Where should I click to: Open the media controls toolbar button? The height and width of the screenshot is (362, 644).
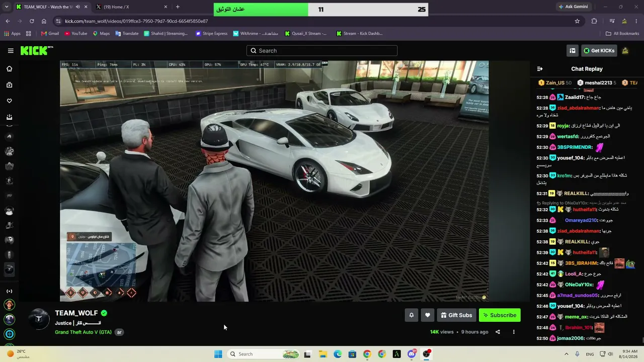pyautogui.click(x=612, y=21)
